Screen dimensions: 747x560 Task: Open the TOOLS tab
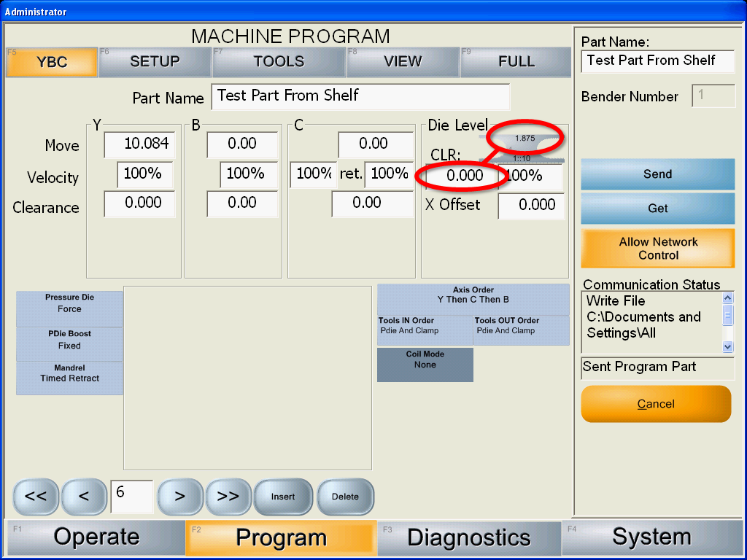point(279,62)
